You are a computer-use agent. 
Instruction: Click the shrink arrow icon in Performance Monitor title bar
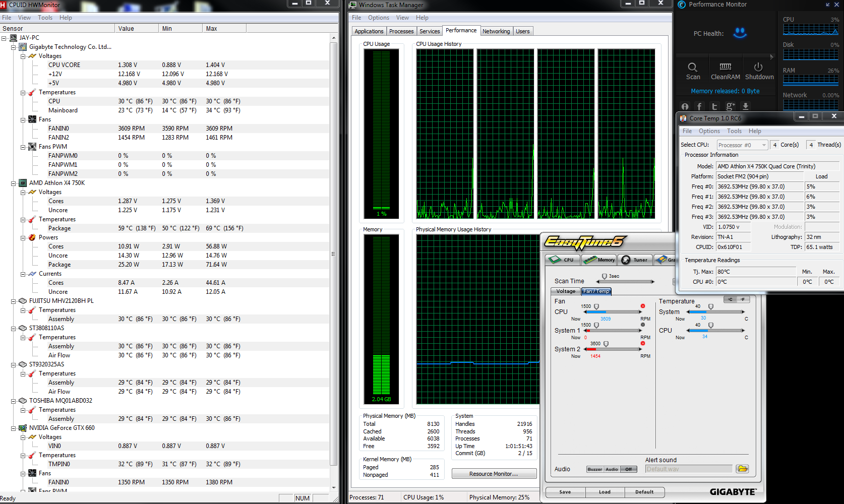click(x=827, y=5)
